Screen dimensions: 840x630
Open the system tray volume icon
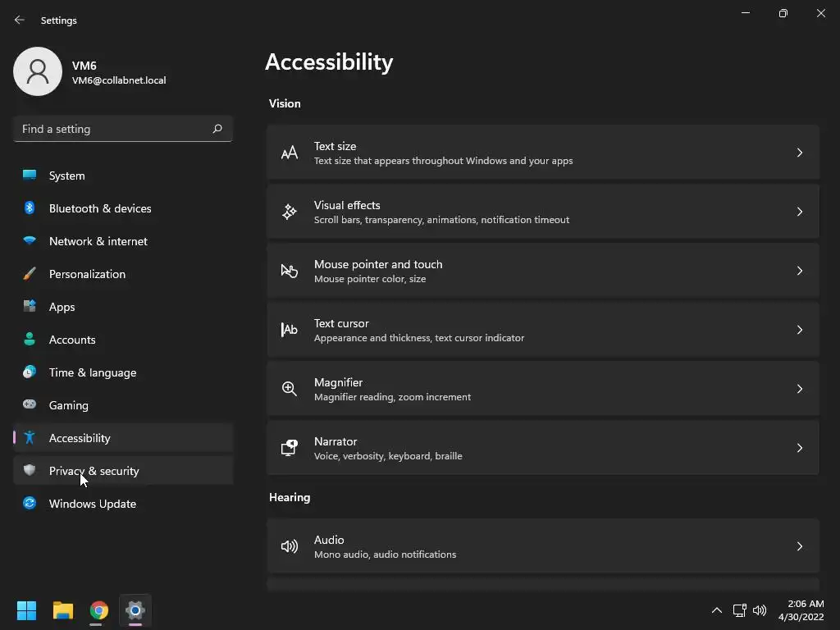click(x=760, y=610)
